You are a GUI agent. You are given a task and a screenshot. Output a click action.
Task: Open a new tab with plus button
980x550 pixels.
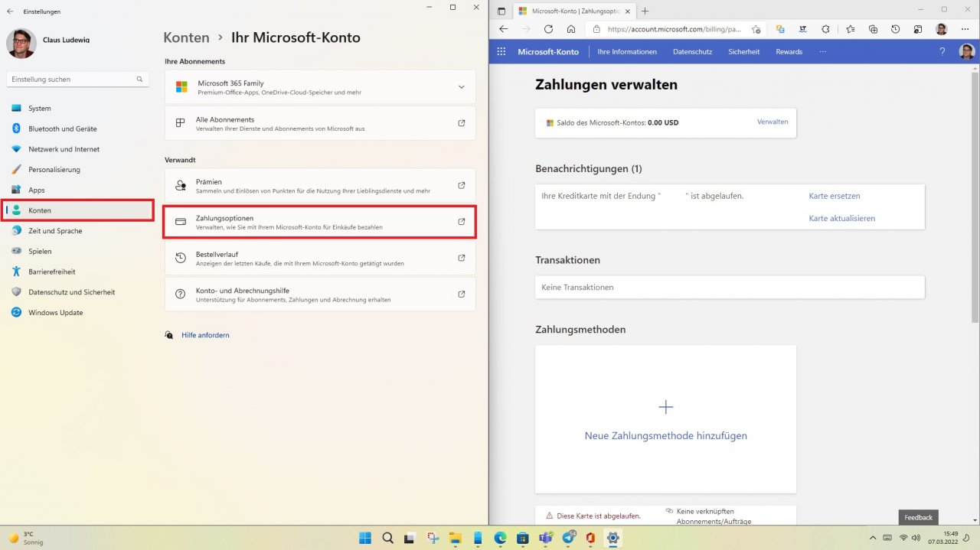645,11
